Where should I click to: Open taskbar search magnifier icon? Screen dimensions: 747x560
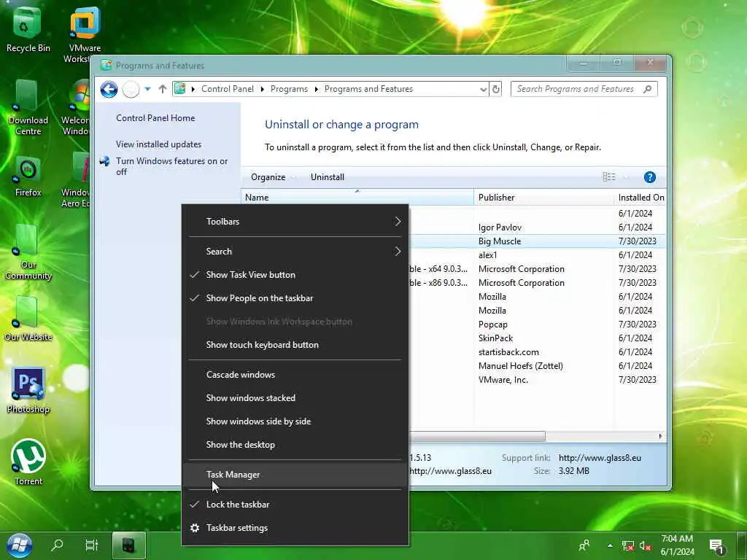pos(57,545)
